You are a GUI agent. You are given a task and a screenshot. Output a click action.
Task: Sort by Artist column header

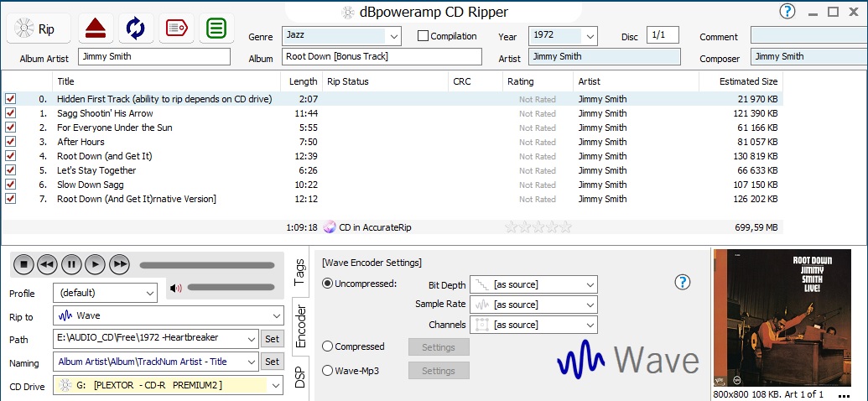tap(636, 81)
